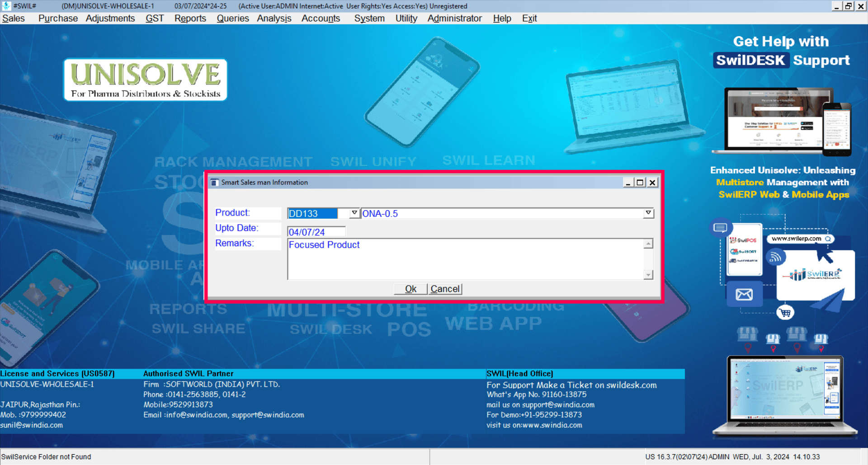Screen dimensions: 868x465
Task: Open the Administrator menu
Action: (455, 19)
